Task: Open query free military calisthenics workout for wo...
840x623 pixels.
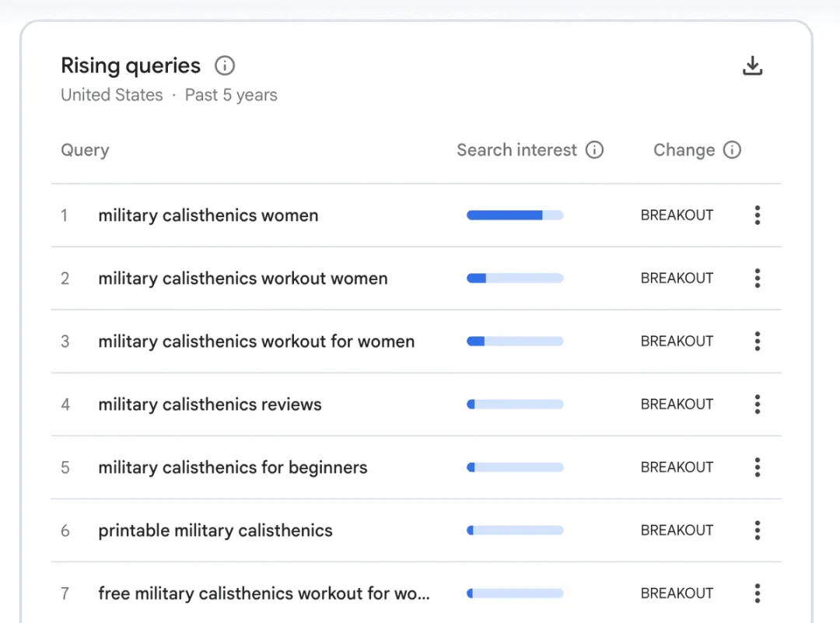Action: pyautogui.click(x=264, y=593)
